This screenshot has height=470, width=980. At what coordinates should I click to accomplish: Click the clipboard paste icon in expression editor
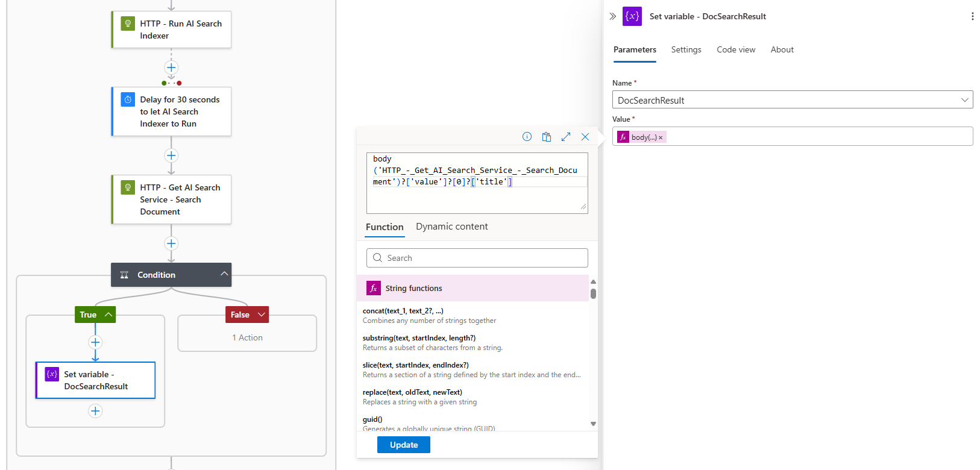[x=546, y=137]
